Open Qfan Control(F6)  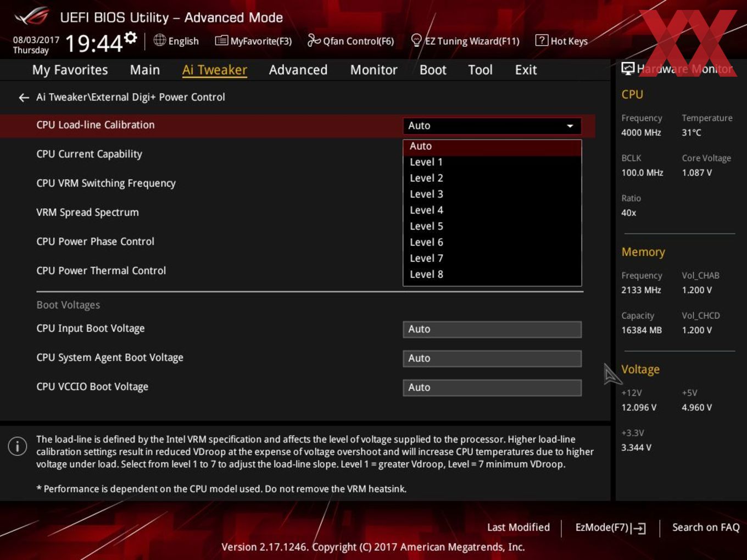coord(350,41)
